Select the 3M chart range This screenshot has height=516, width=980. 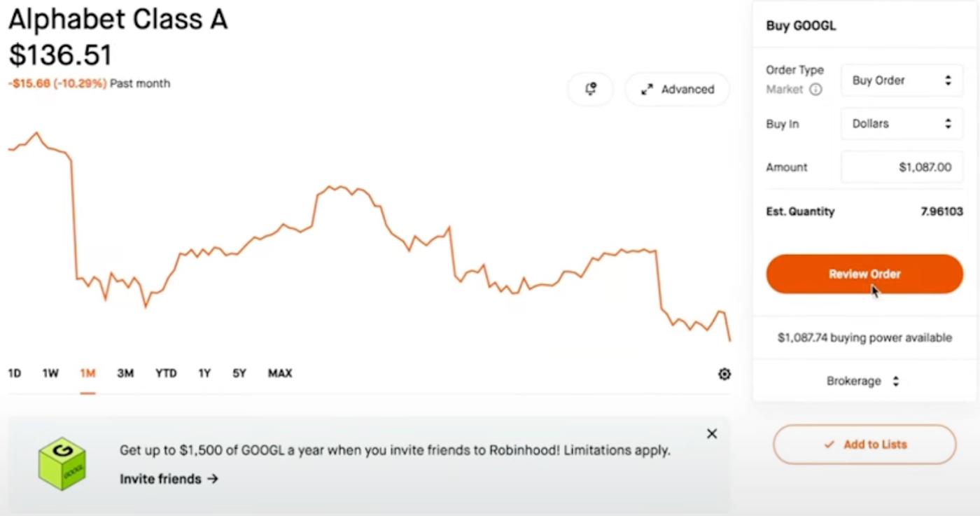tap(125, 374)
